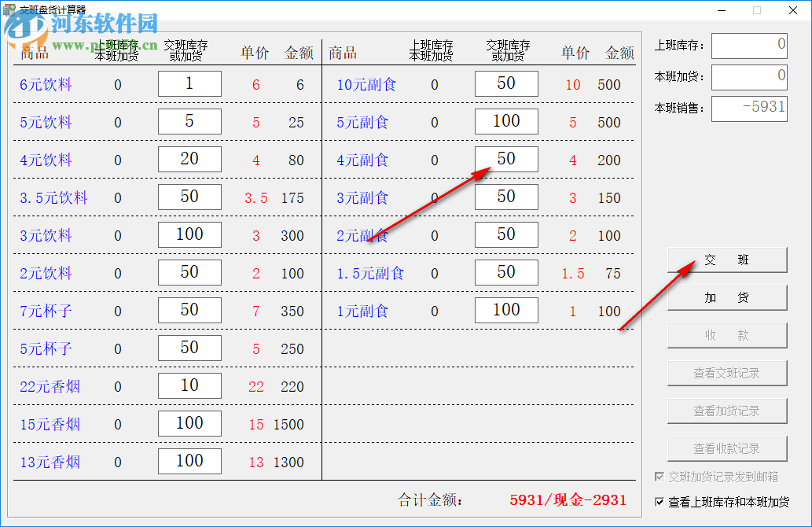
Task: Click the 上班库存 input field
Action: 748,46
